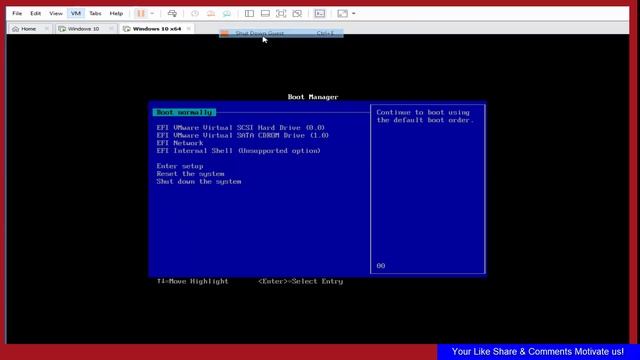Open the File menu
Screen dimensions: 640x360
click(x=17, y=13)
